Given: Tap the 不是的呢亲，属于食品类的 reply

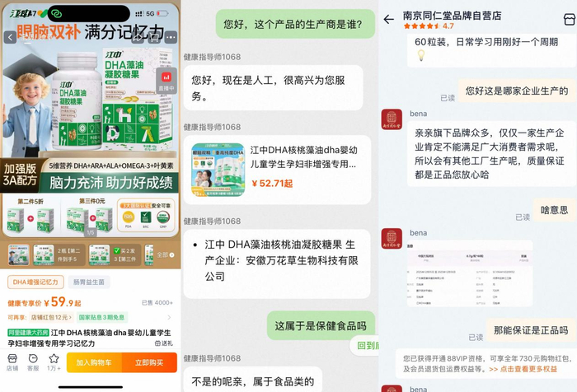Looking at the screenshot, I should click(253, 380).
